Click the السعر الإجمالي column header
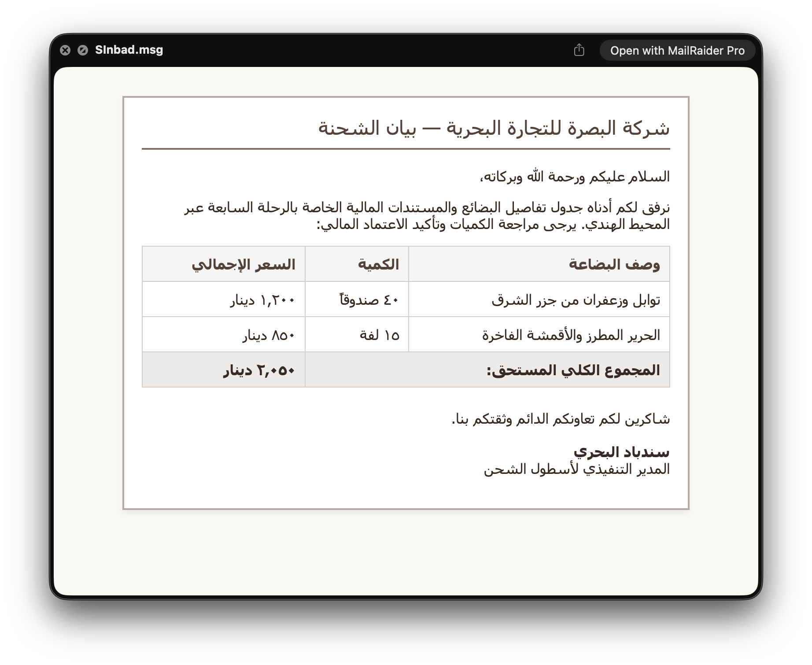Screen dimensions: 812x665 coord(244,264)
